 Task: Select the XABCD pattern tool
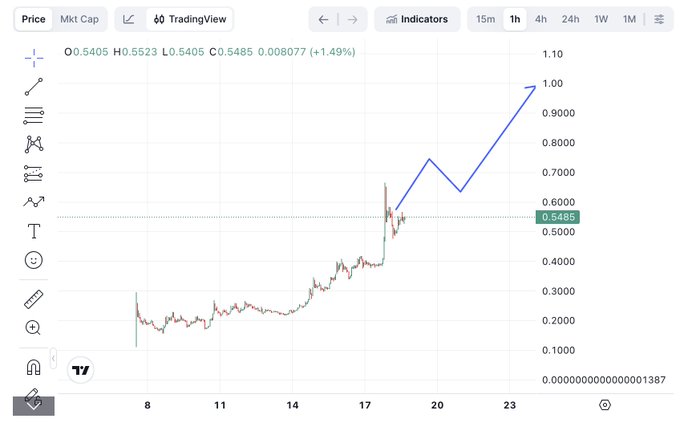point(34,144)
